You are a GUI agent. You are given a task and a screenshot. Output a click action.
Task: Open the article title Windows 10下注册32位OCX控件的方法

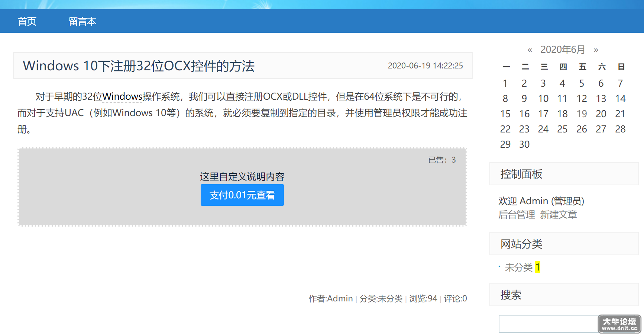pos(139,66)
